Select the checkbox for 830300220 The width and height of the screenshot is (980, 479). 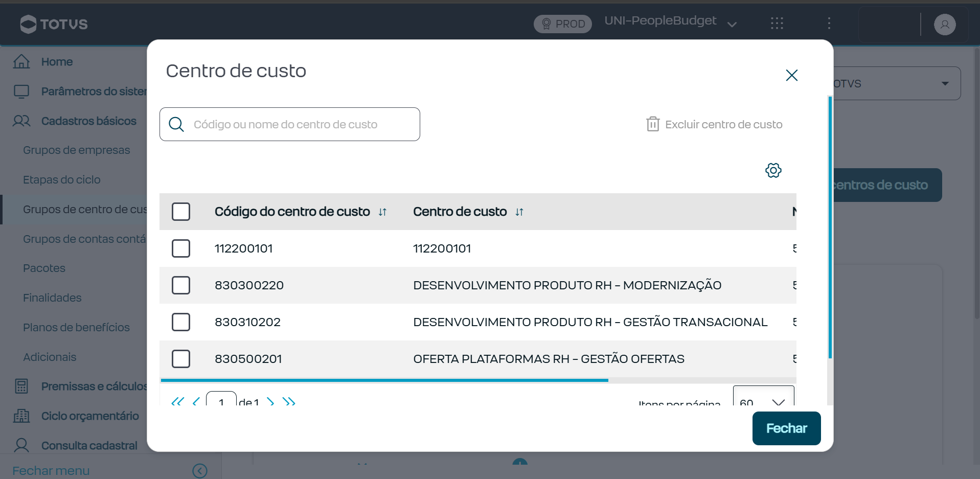[x=181, y=285]
